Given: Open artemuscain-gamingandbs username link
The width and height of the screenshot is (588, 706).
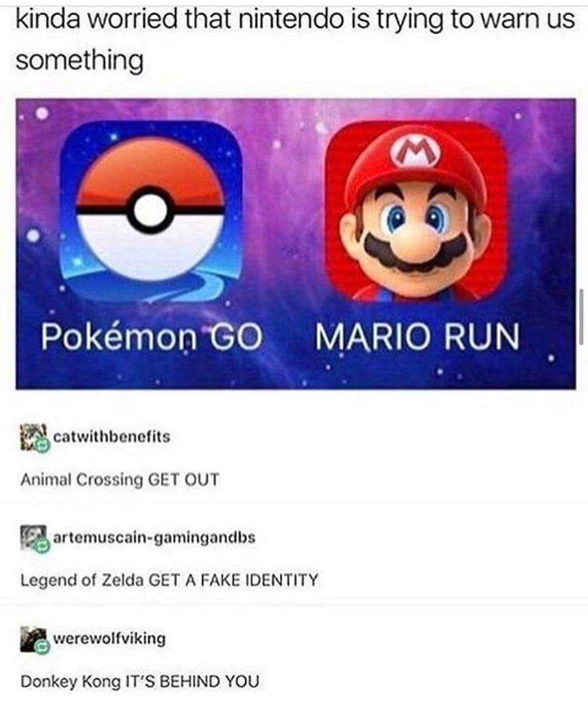Looking at the screenshot, I should tap(154, 537).
